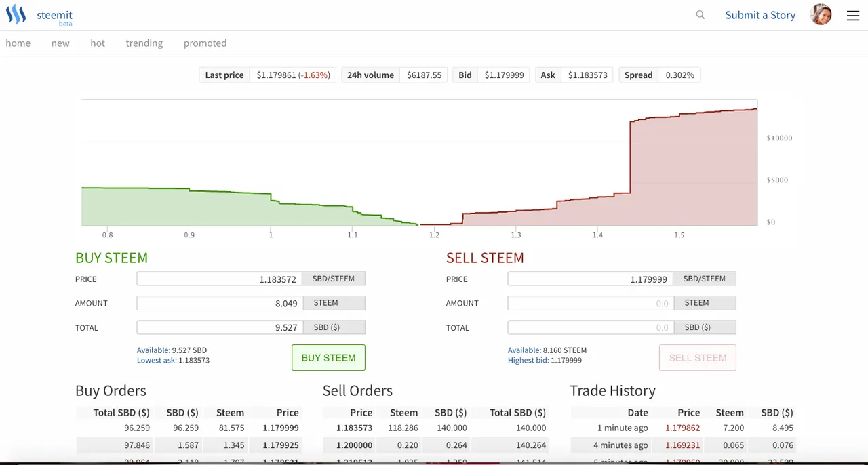Screen dimensions: 868x465
Task: Click the 140.264 Total SBD cell
Action: pos(530,445)
